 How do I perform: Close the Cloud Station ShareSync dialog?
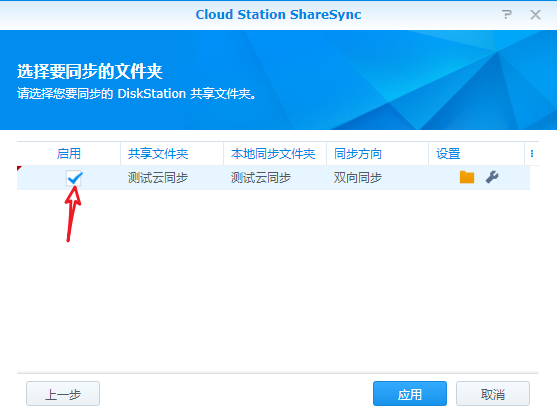point(535,15)
